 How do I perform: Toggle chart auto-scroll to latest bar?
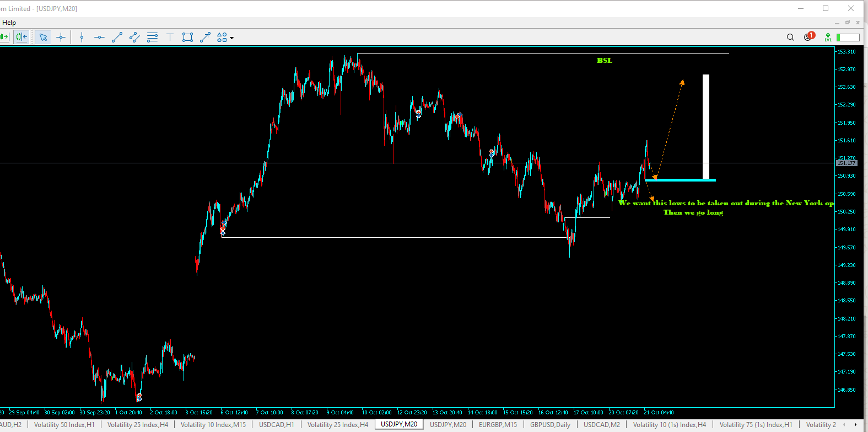5,37
